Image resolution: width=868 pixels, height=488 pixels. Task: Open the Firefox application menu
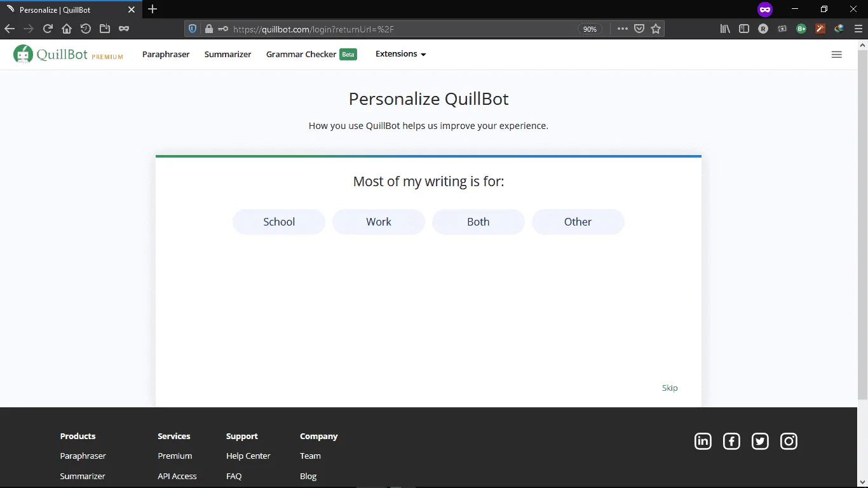point(858,29)
